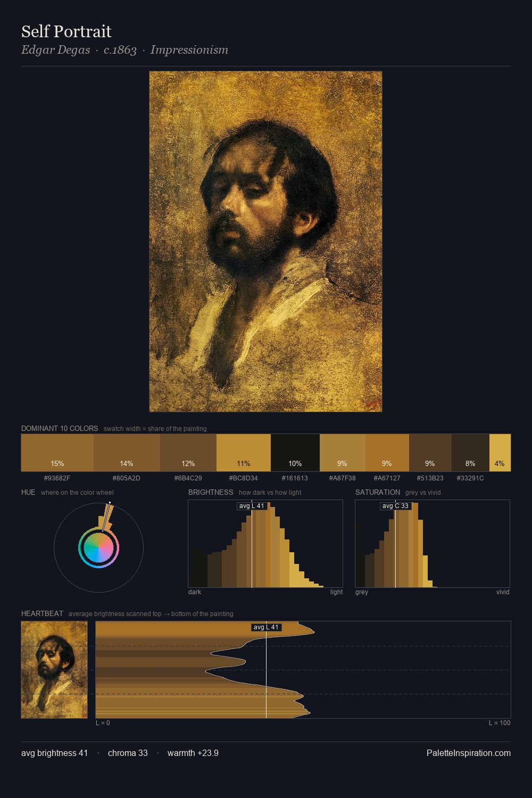The height and width of the screenshot is (798, 532).
Task: Click the 'grey' axis label under Saturation
Action: (362, 592)
